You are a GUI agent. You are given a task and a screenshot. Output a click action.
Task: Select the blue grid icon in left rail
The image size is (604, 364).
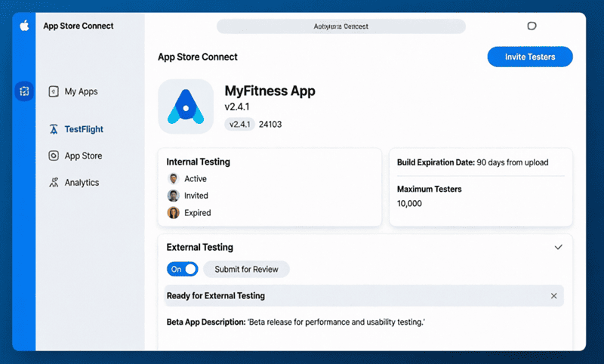click(24, 91)
